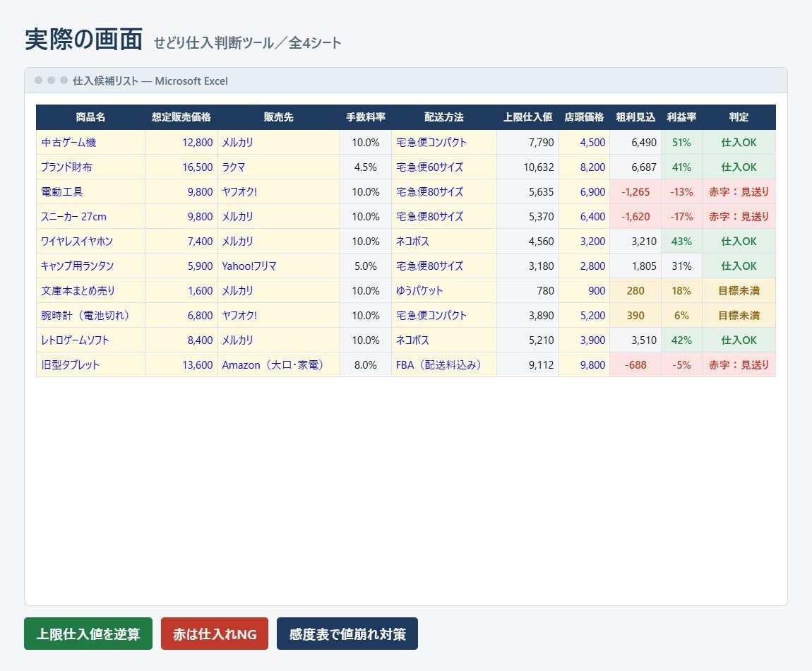
Task: Select the 4.5% fee rate cell
Action: [366, 167]
